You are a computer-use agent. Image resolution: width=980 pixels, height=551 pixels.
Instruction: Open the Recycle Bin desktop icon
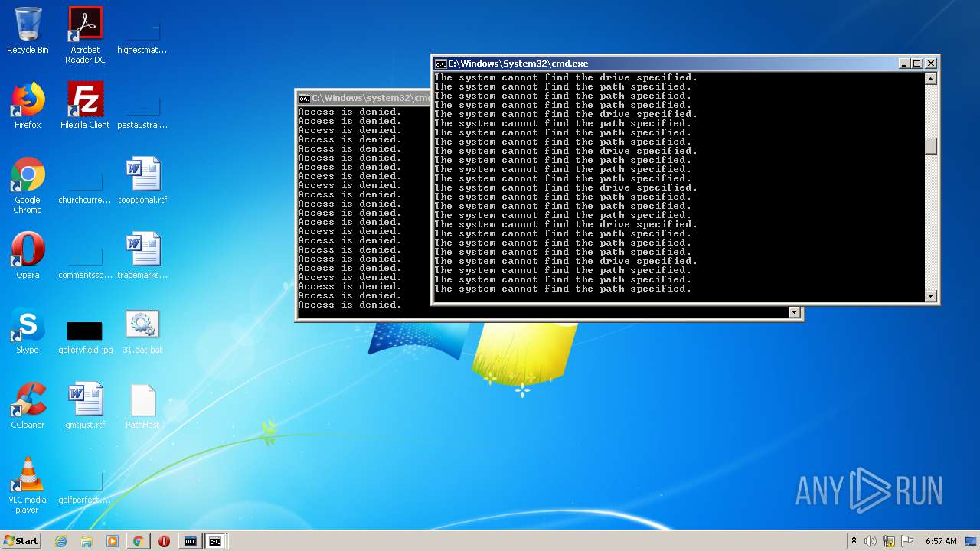pos(28,32)
